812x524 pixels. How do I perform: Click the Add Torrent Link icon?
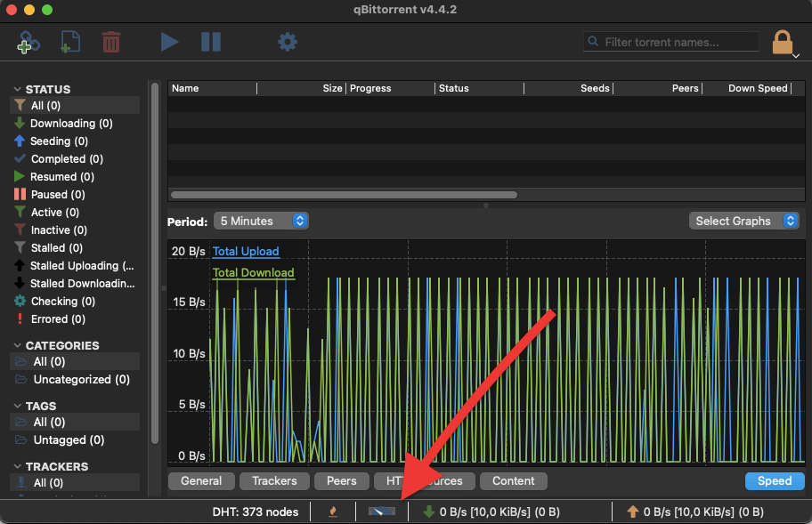pos(28,42)
